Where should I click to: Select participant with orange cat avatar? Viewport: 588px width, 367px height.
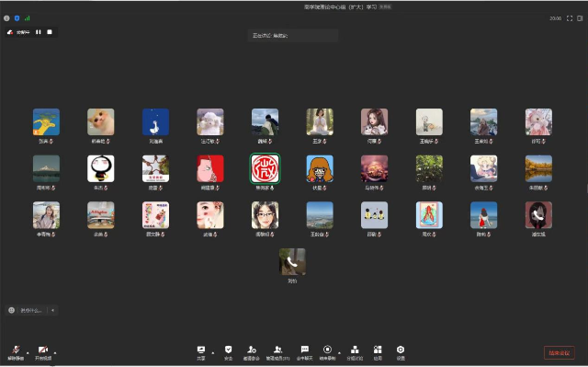[100, 122]
